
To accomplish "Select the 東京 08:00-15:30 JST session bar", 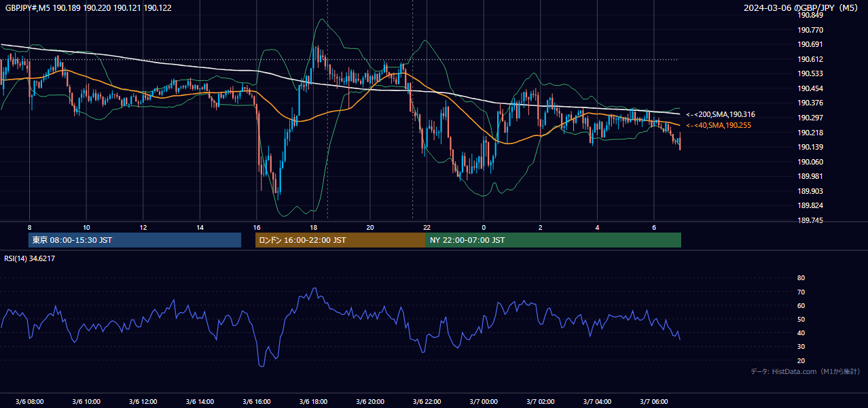I will (135, 240).
